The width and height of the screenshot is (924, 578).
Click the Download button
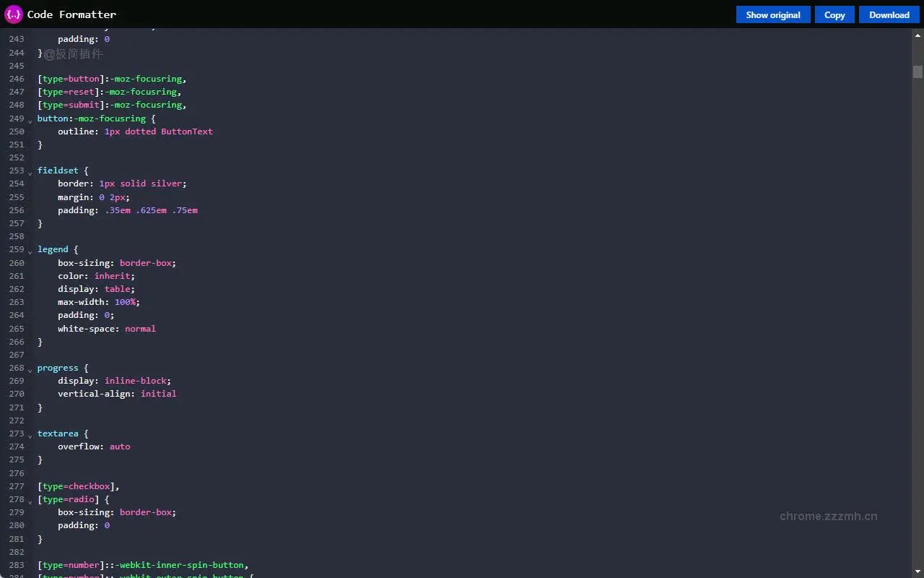point(889,14)
